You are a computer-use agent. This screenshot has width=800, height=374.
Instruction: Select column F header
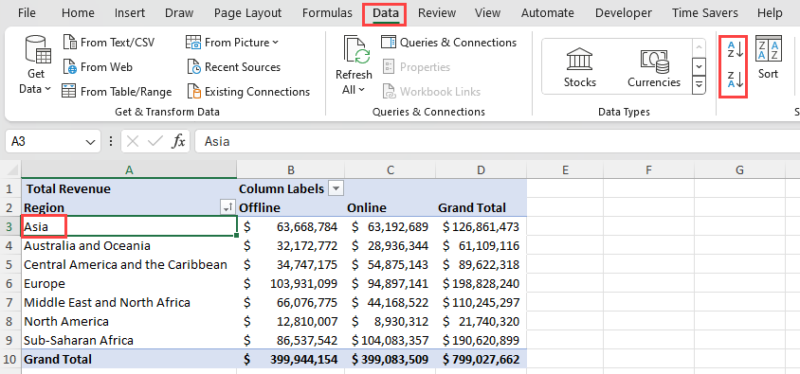648,170
